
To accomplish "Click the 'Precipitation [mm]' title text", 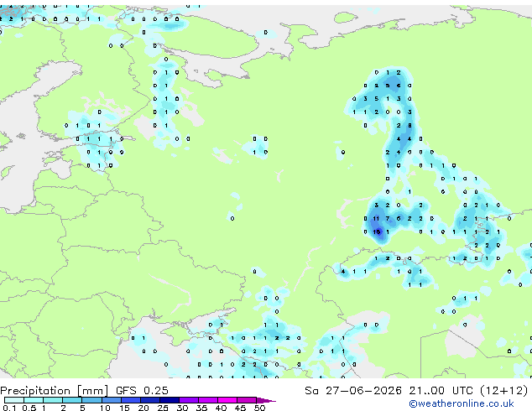I will click(55, 391).
